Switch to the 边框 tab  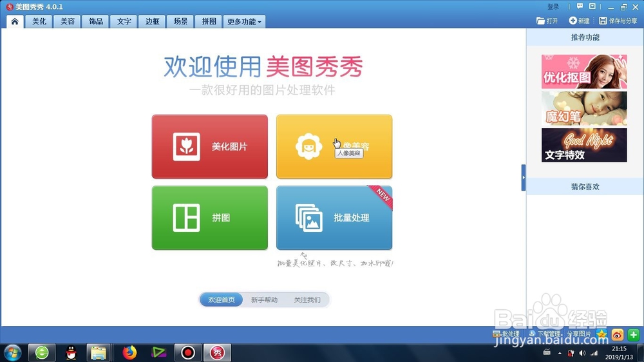pyautogui.click(x=152, y=21)
